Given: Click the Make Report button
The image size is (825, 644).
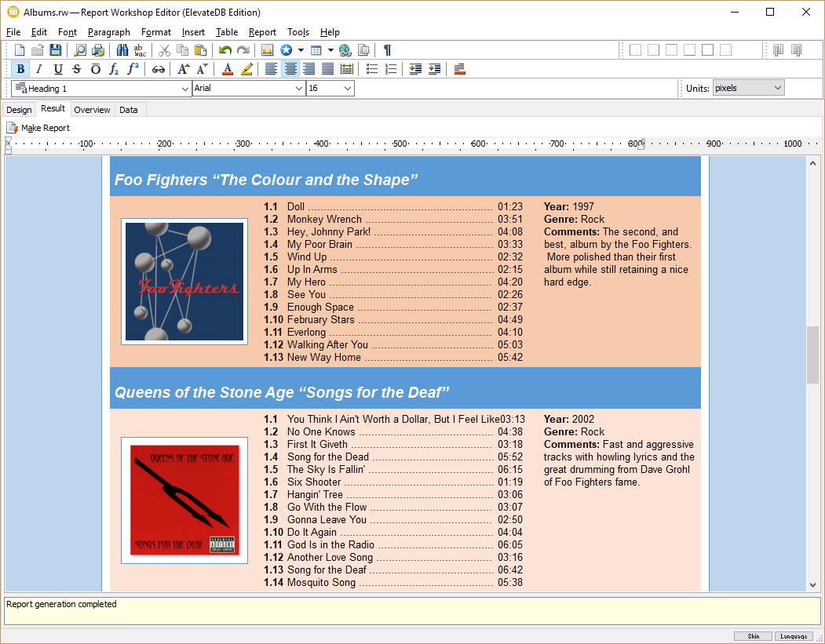Looking at the screenshot, I should 38,128.
